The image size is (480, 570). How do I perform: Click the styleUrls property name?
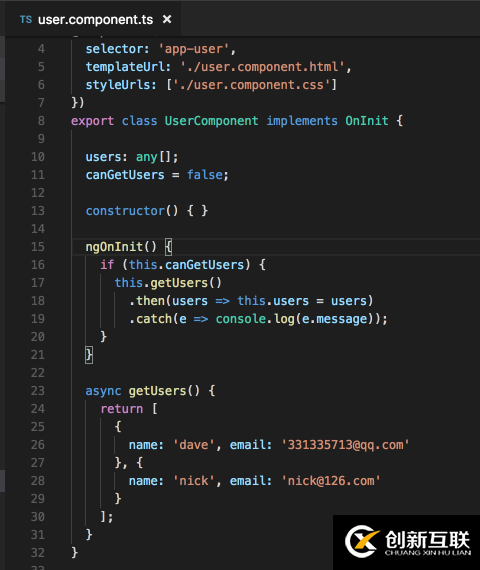[118, 85]
